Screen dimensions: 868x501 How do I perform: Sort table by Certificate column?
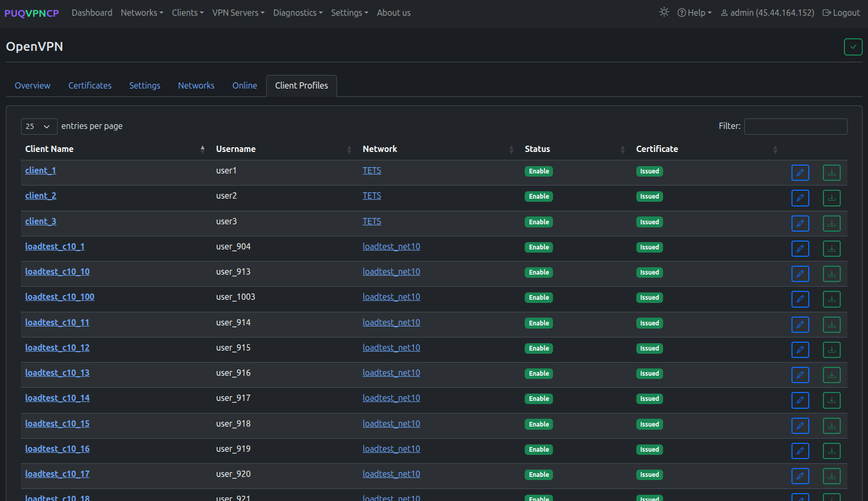(x=708, y=149)
